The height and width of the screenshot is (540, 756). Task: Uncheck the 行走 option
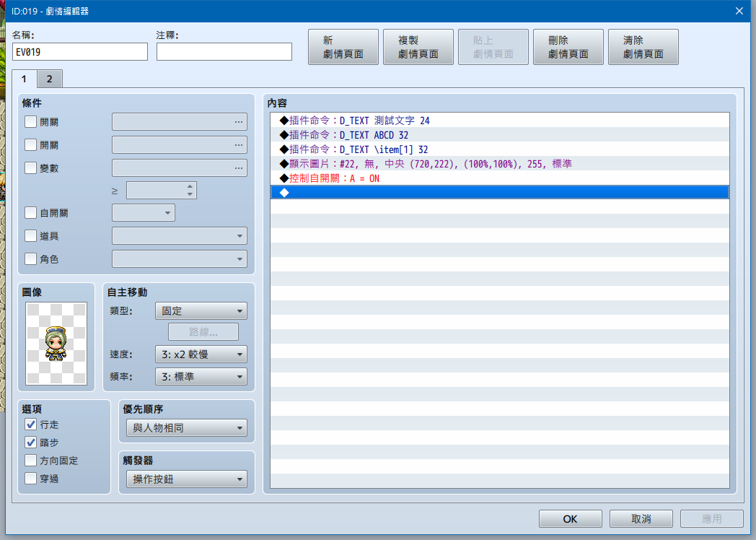(x=30, y=424)
